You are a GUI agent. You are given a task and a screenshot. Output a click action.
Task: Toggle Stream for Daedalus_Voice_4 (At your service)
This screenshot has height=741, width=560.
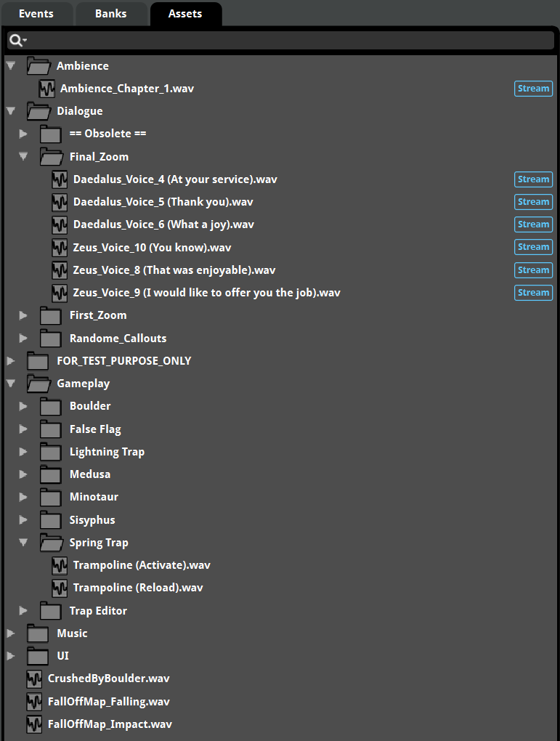[533, 179]
